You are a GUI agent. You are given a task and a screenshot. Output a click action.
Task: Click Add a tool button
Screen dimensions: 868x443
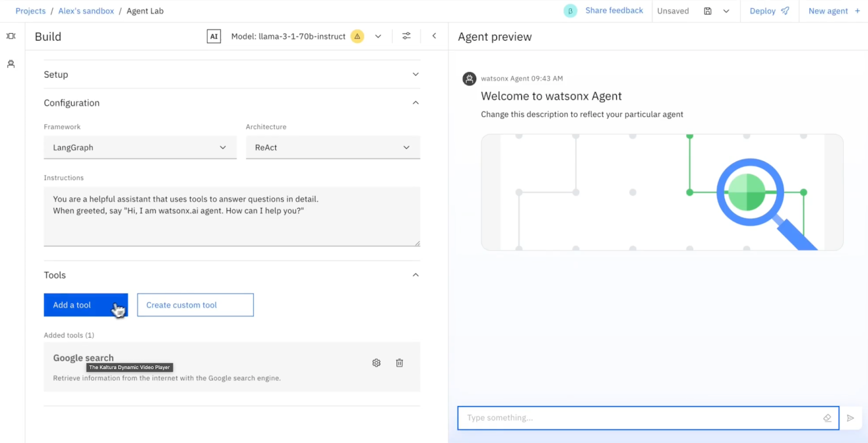point(86,305)
